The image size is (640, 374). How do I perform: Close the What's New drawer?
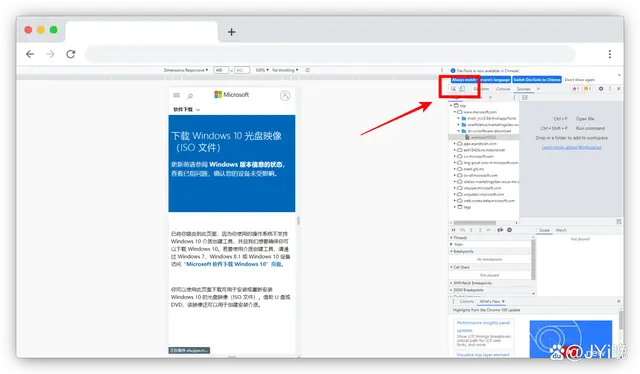[x=619, y=301]
